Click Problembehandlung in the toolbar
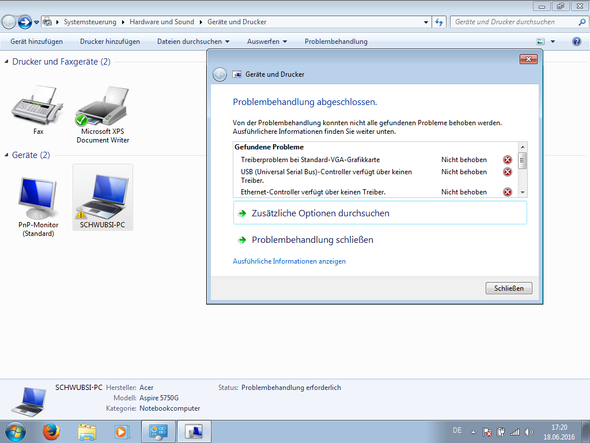The width and height of the screenshot is (590, 443). 336,41
